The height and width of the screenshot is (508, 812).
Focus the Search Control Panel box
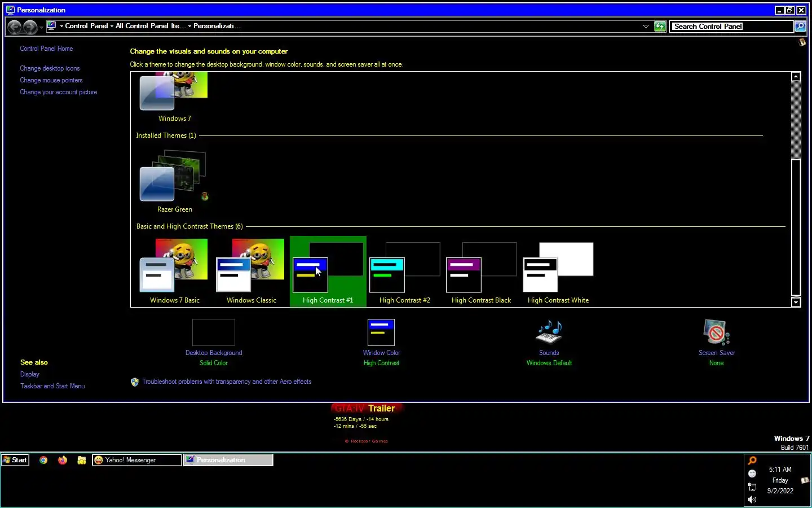click(731, 26)
